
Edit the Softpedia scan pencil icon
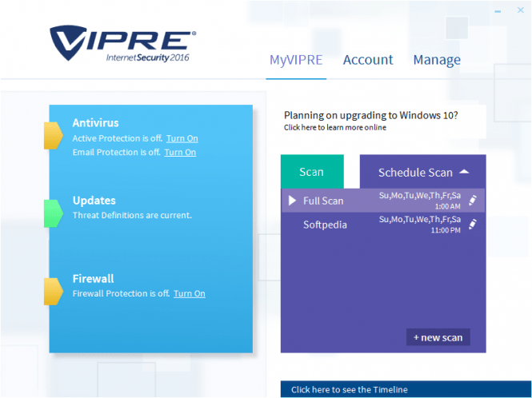pyautogui.click(x=473, y=224)
